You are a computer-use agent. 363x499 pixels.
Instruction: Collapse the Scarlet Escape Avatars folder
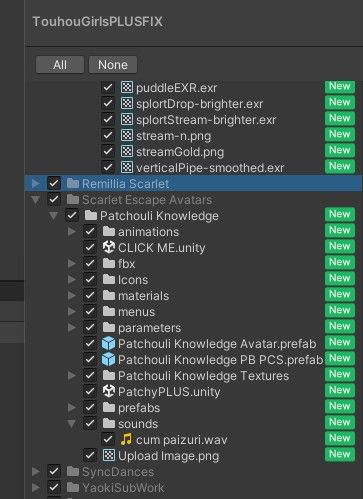tap(36, 200)
